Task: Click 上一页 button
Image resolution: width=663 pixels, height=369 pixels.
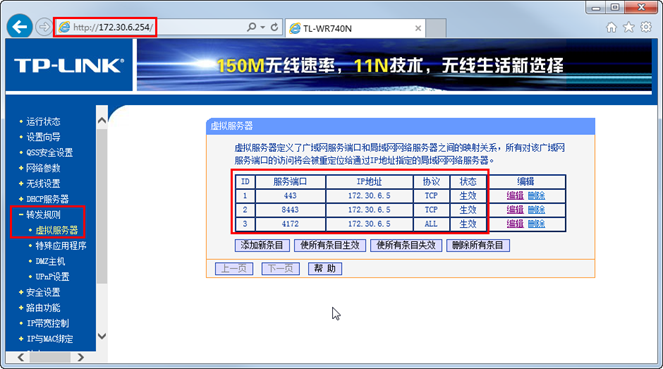Action: tap(234, 268)
